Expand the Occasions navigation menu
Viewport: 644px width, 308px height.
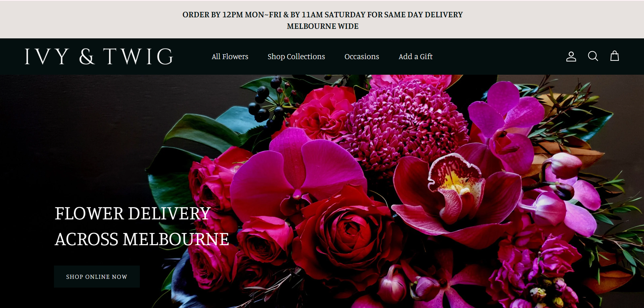(x=362, y=57)
